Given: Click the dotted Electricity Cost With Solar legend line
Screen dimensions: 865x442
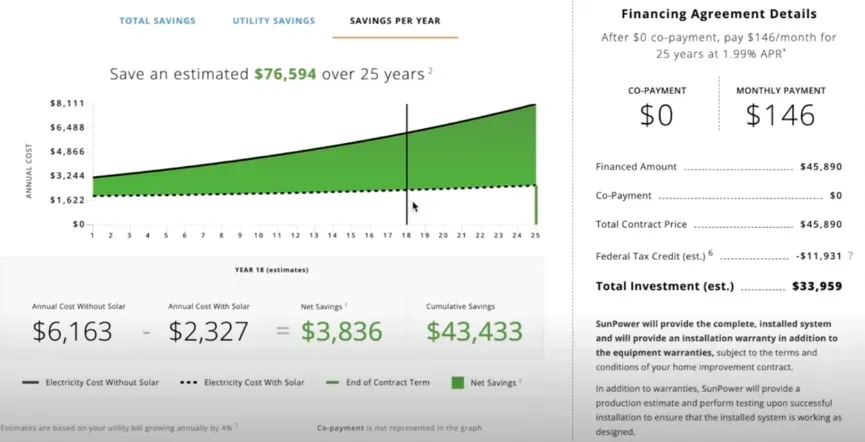Looking at the screenshot, I should pyautogui.click(x=189, y=382).
